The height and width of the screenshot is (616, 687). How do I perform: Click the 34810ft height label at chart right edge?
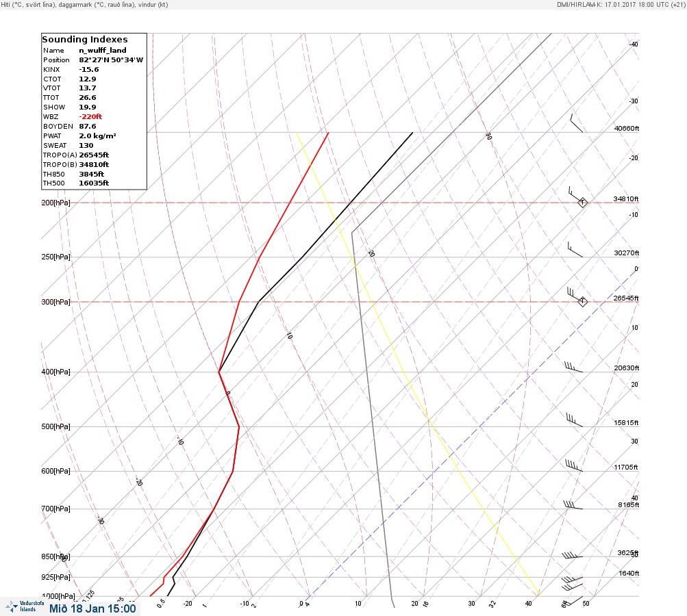coord(626,198)
